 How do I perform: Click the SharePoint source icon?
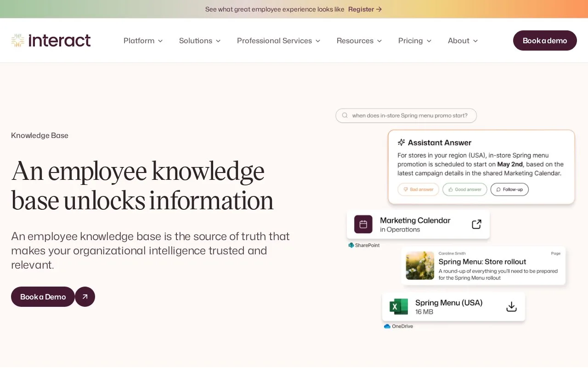pos(351,245)
